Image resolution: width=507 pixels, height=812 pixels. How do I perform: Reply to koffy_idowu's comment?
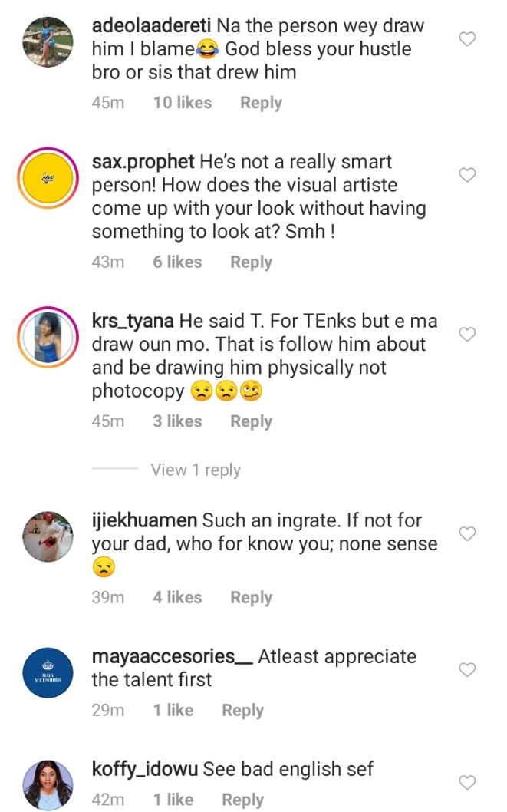pyautogui.click(x=242, y=800)
